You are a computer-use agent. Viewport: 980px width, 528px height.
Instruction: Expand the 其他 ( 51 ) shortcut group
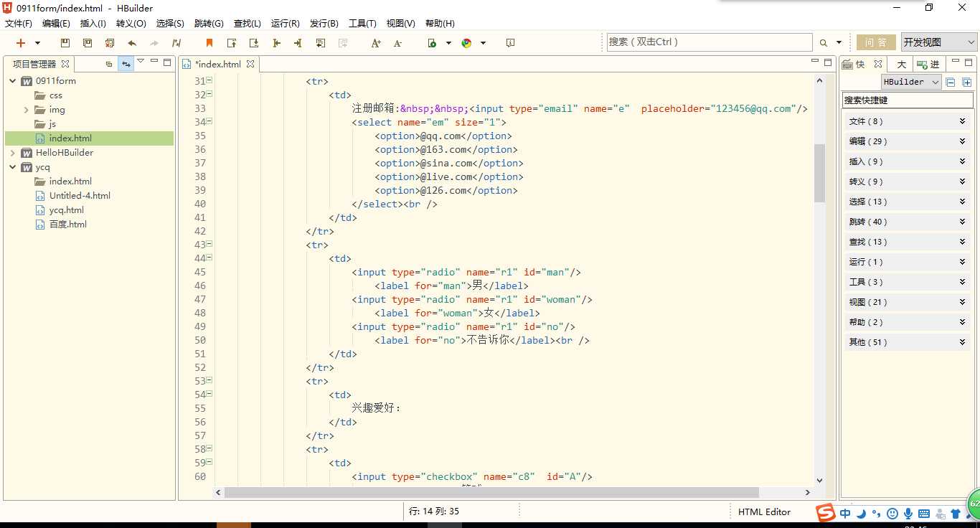(x=908, y=342)
